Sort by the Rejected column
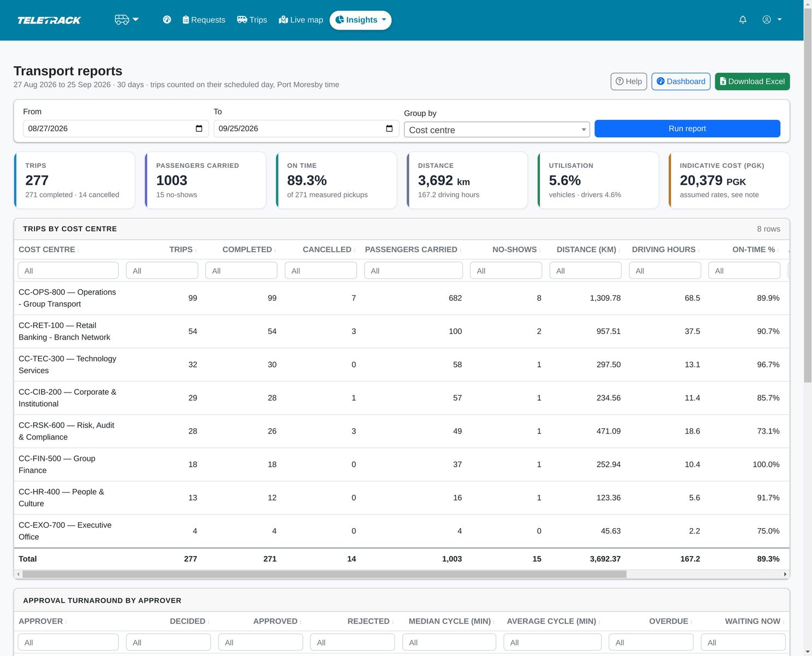The width and height of the screenshot is (812, 656). [x=370, y=622]
